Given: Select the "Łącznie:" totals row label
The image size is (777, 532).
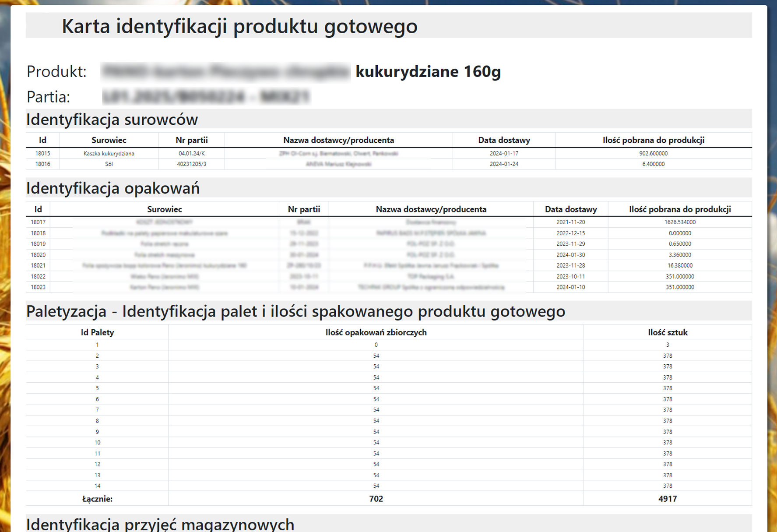Looking at the screenshot, I should click(x=97, y=499).
